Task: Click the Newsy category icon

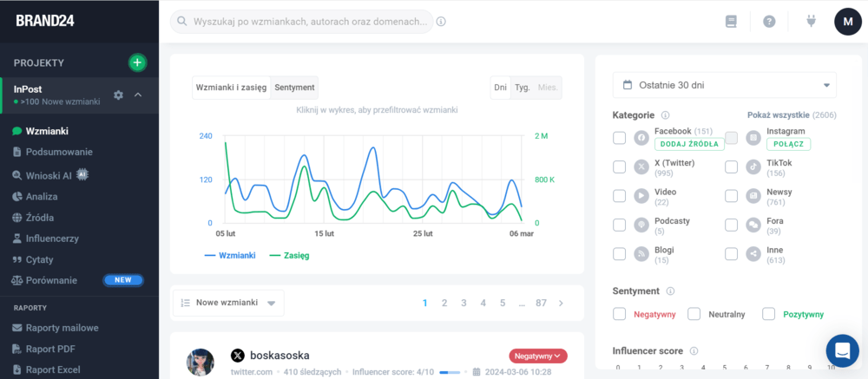Action: point(753,195)
